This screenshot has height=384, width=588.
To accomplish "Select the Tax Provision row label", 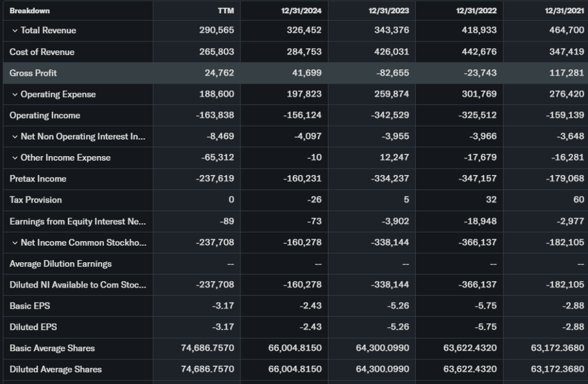I will pyautogui.click(x=36, y=200).
